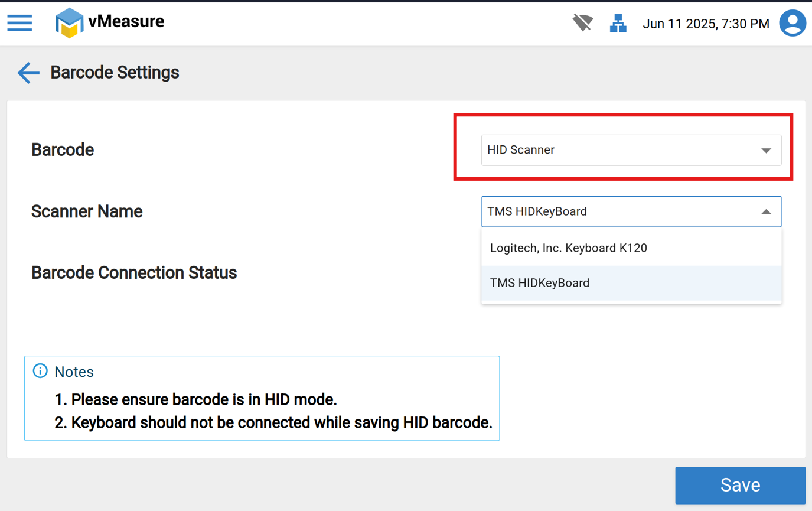Click the Notes heading text
Screen dimensions: 812x511
[74, 372]
